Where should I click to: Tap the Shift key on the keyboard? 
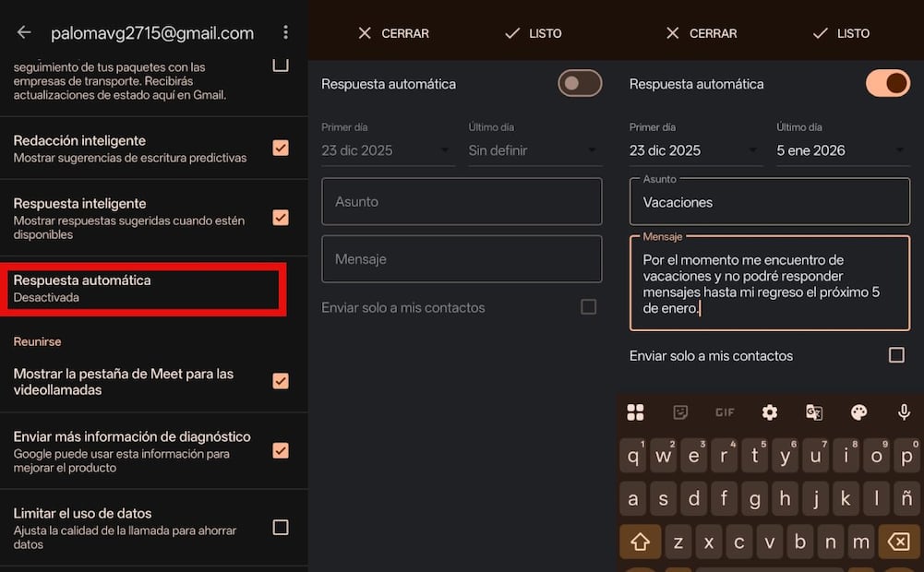click(640, 542)
